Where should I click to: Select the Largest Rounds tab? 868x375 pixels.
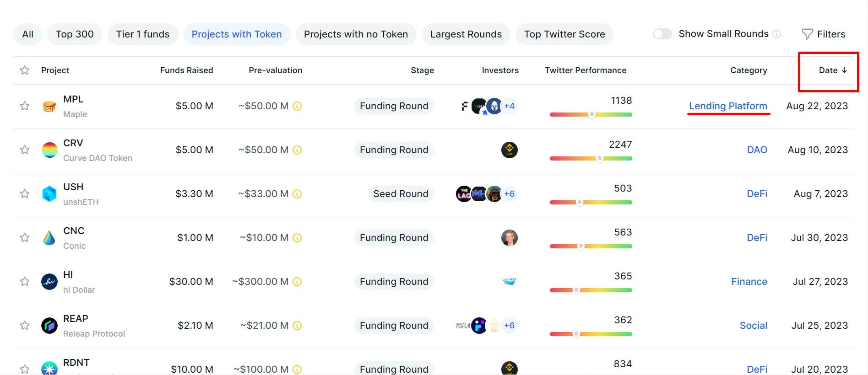[x=466, y=34]
